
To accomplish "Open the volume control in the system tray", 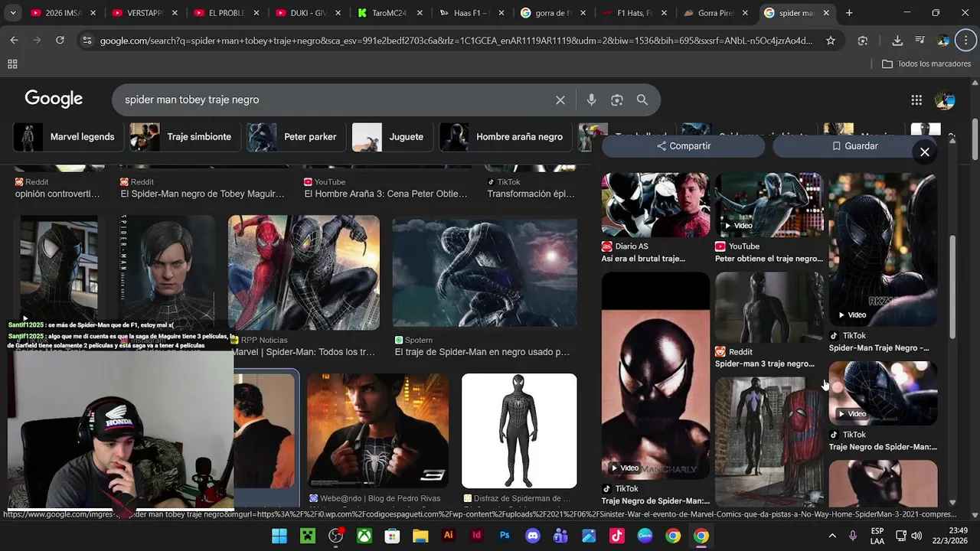I will click(916, 536).
